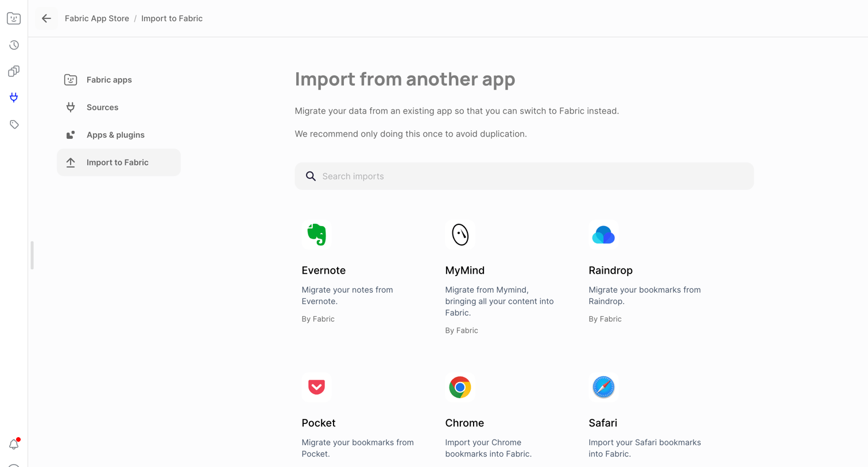Open the history clock icon

tap(14, 45)
